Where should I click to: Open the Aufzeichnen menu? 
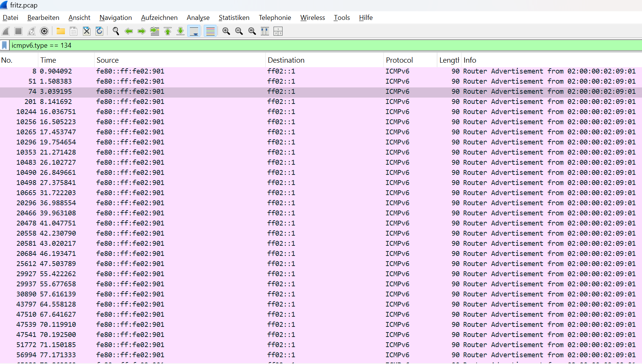tap(159, 18)
